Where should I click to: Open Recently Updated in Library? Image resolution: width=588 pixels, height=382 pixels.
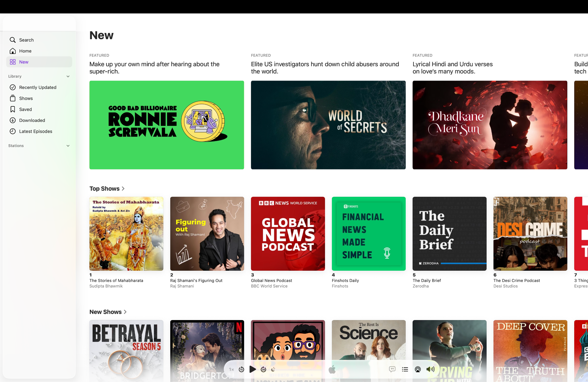pos(37,87)
